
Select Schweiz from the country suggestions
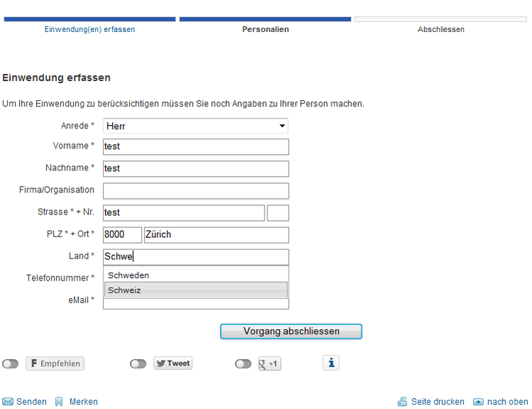[x=196, y=290]
